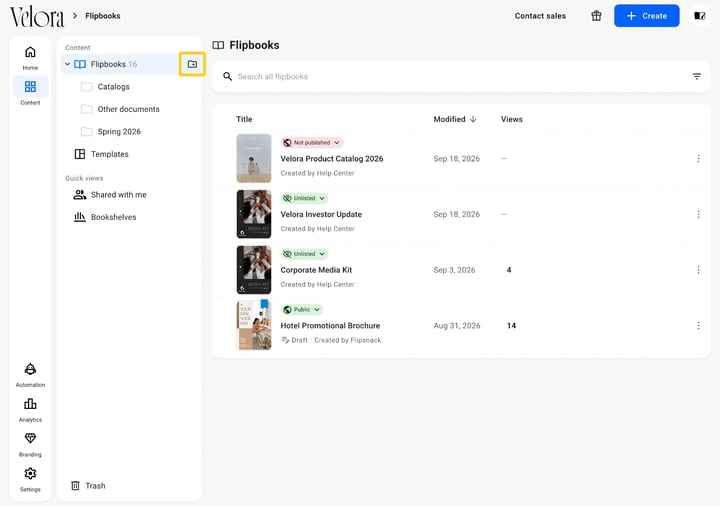Open the Velora Investor Update thumbnail
The height and width of the screenshot is (506, 720).
tap(254, 214)
